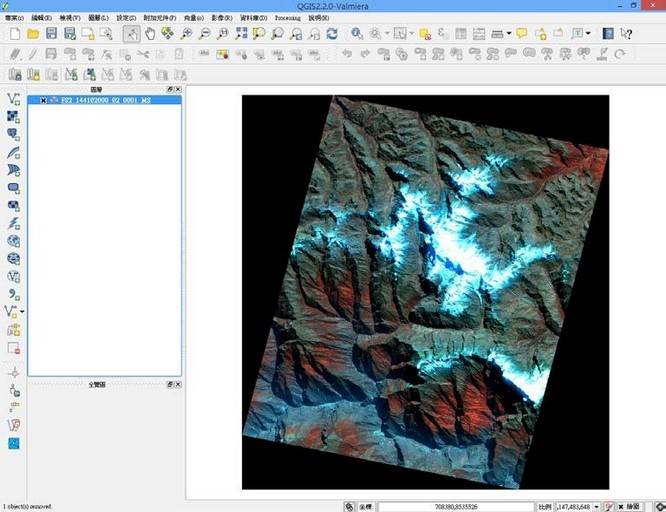Click the Zoom to Layer icon

click(277, 34)
